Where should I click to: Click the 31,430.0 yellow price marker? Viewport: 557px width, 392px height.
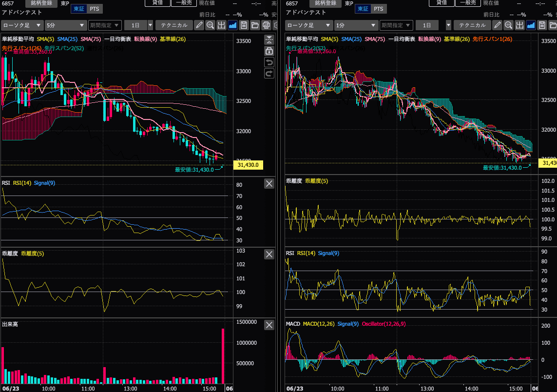point(248,165)
